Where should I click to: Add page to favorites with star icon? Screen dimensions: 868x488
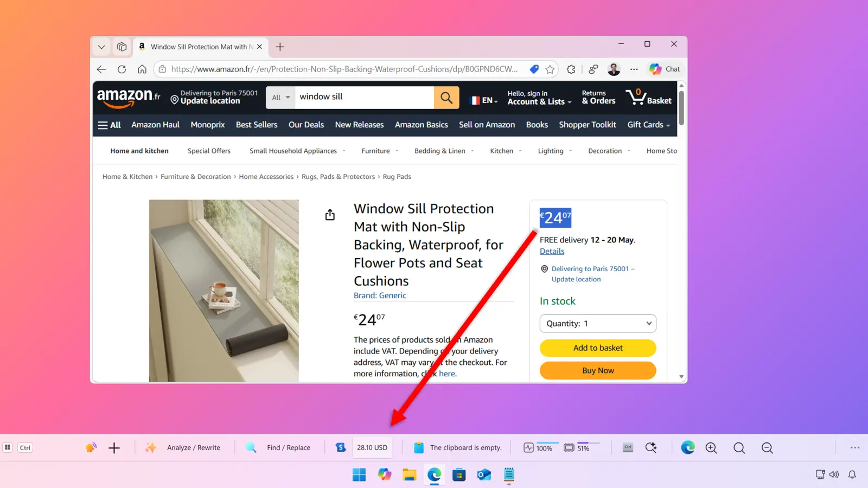[550, 69]
